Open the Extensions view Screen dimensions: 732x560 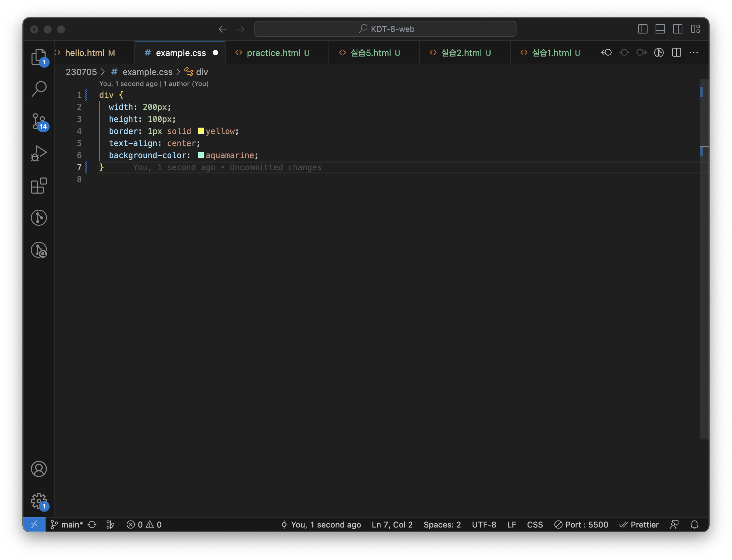[39, 186]
